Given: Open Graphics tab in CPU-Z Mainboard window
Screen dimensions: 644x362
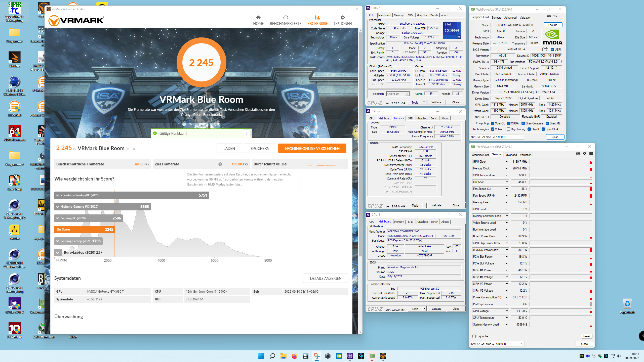Looking at the screenshot, I should (422, 222).
